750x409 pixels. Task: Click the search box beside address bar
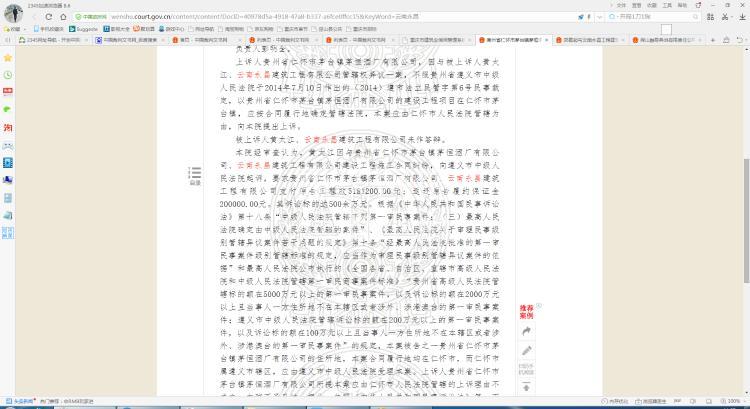(x=653, y=17)
